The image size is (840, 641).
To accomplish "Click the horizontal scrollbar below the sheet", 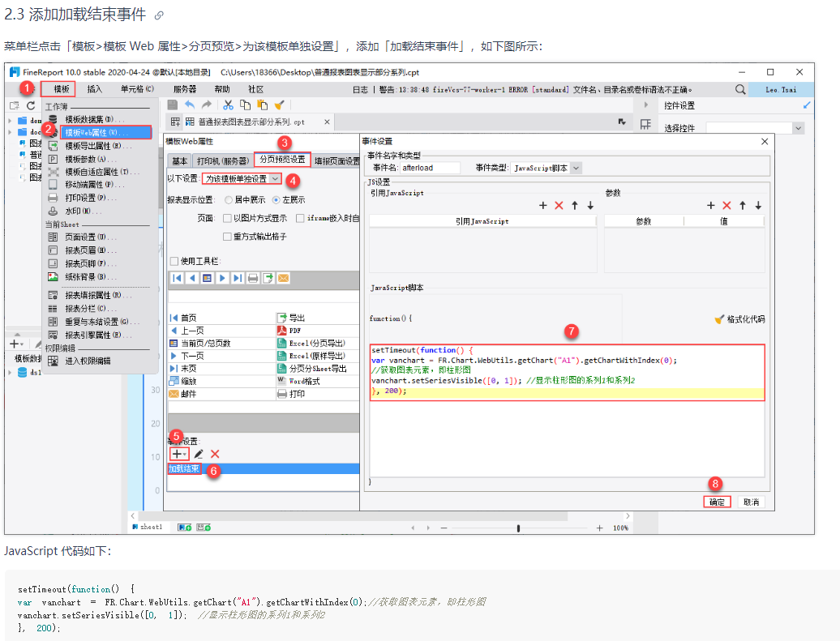I will pyautogui.click(x=352, y=516).
